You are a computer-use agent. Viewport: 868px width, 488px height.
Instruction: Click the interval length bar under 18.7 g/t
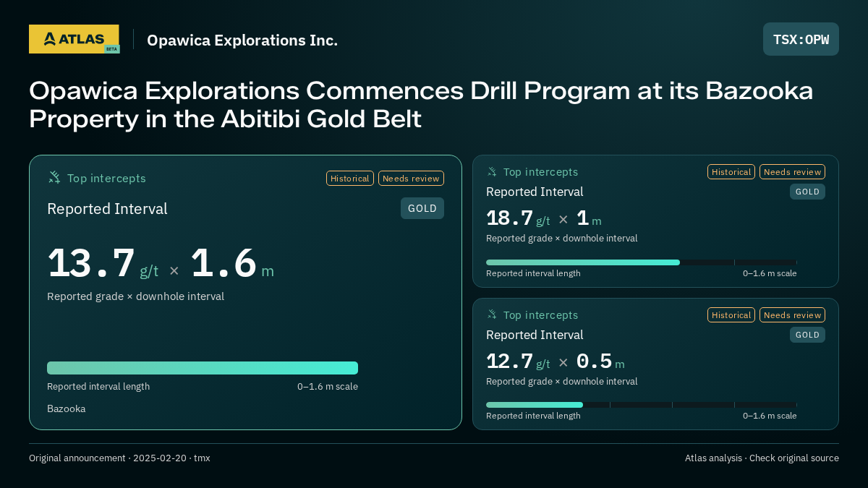coord(642,262)
